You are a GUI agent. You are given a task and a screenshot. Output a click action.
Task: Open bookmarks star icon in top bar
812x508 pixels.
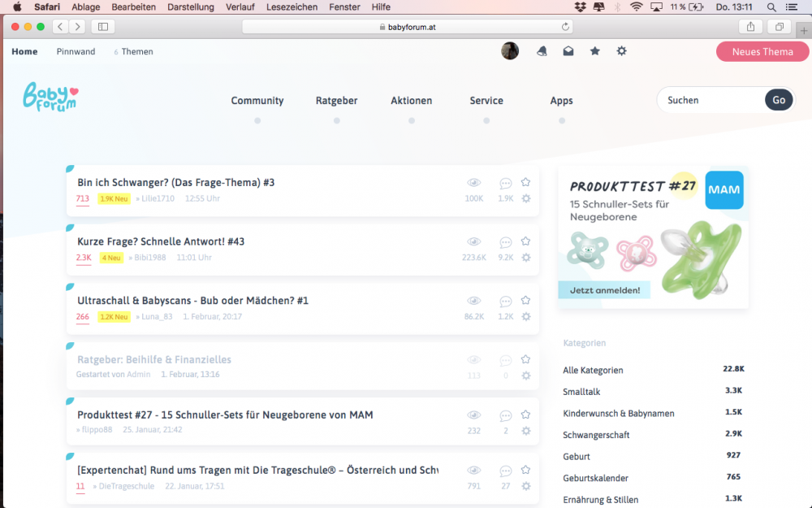595,50
